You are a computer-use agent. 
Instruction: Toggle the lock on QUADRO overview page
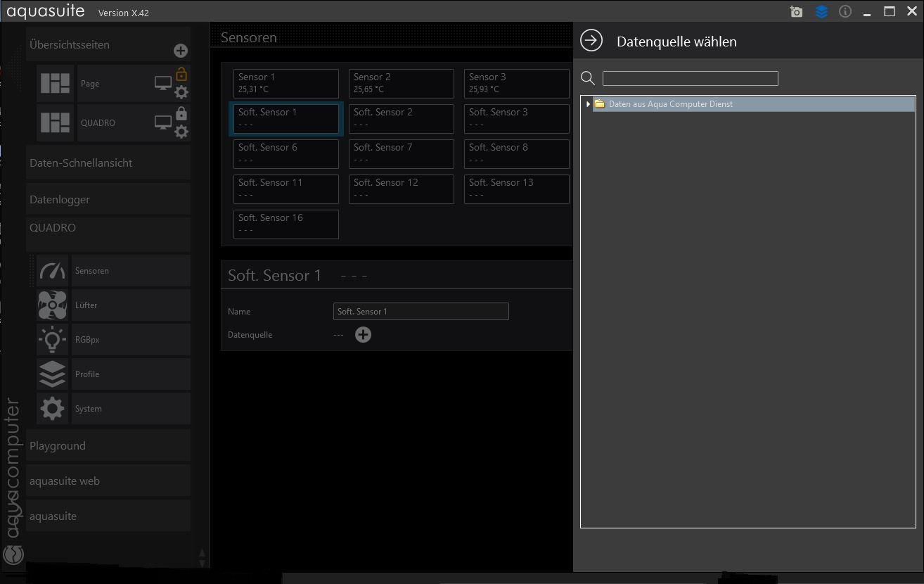pos(181,113)
